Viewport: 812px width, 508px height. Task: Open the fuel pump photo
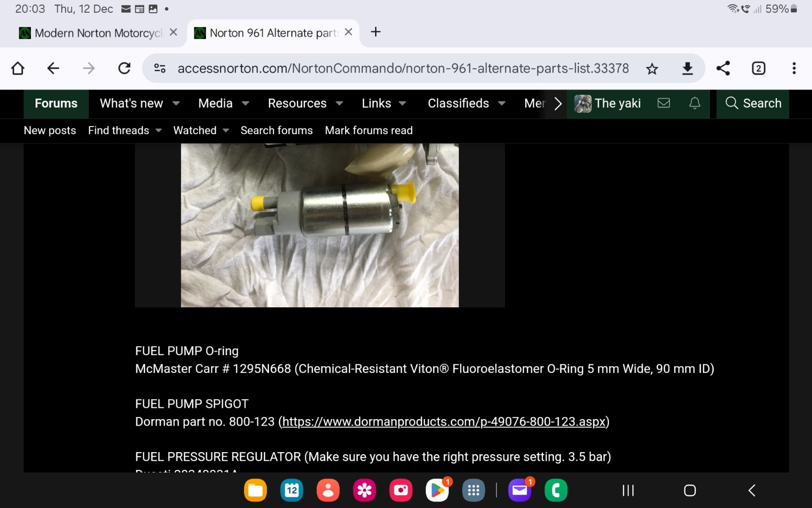tap(320, 225)
